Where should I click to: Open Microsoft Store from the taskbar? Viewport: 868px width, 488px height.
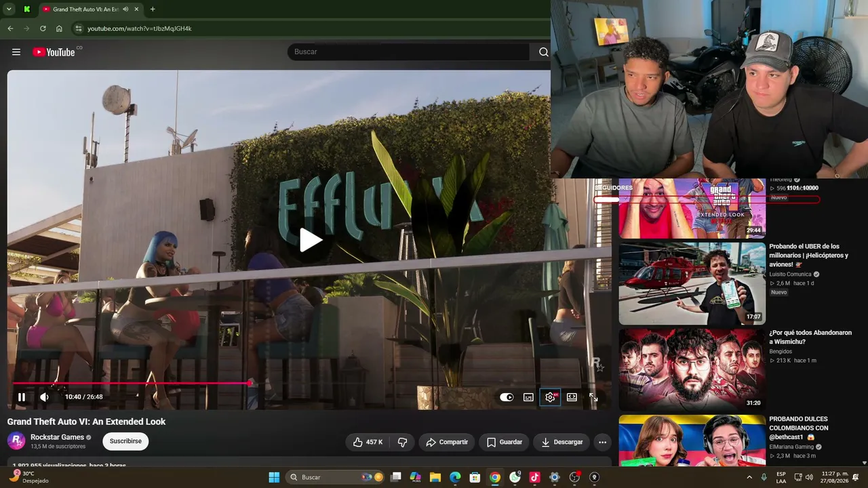pos(475,477)
